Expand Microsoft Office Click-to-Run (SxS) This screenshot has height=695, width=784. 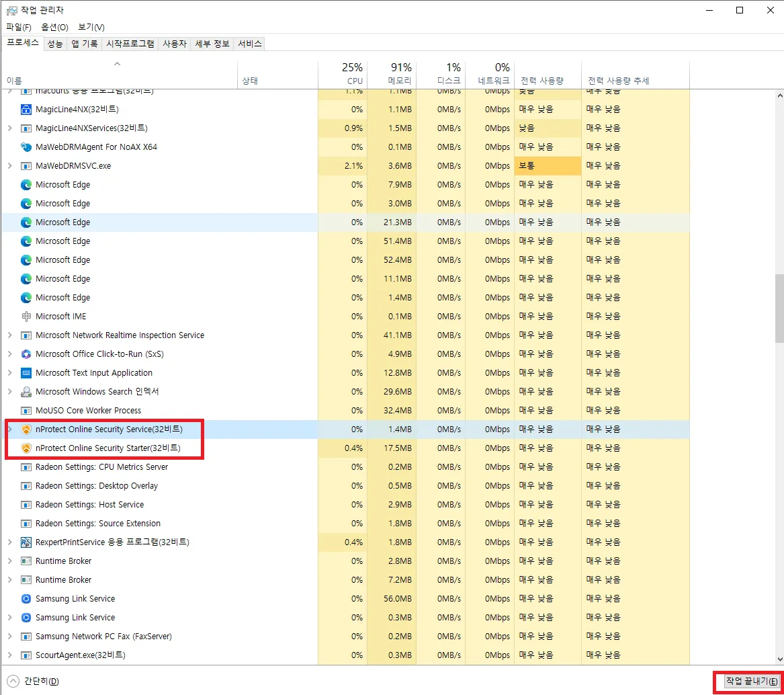(x=9, y=354)
